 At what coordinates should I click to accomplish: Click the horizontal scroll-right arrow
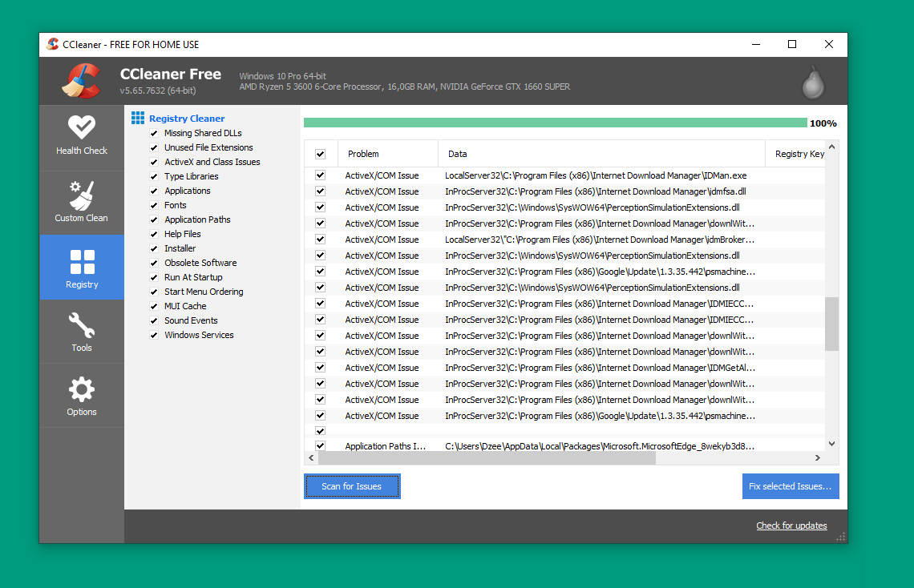[818, 457]
